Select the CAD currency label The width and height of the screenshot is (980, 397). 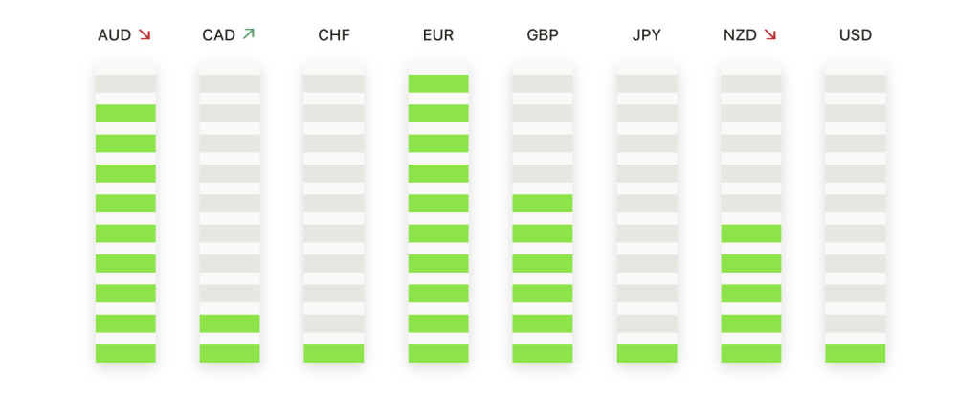(219, 35)
